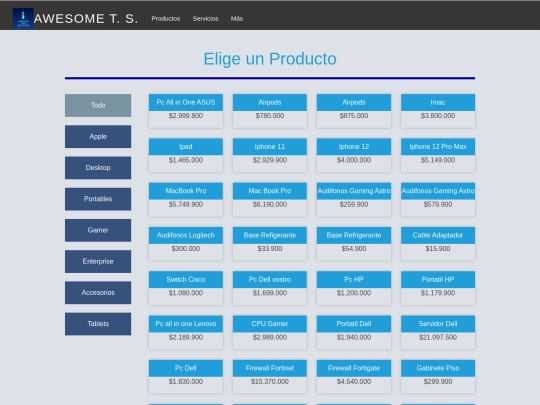
Task: Click the Awesome T. S. logo icon
Action: (23, 18)
